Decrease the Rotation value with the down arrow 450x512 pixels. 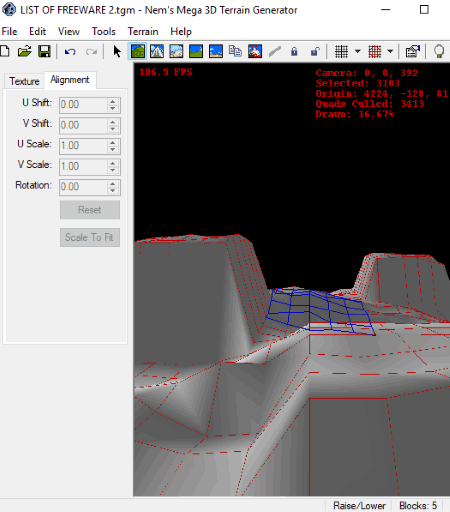(113, 191)
